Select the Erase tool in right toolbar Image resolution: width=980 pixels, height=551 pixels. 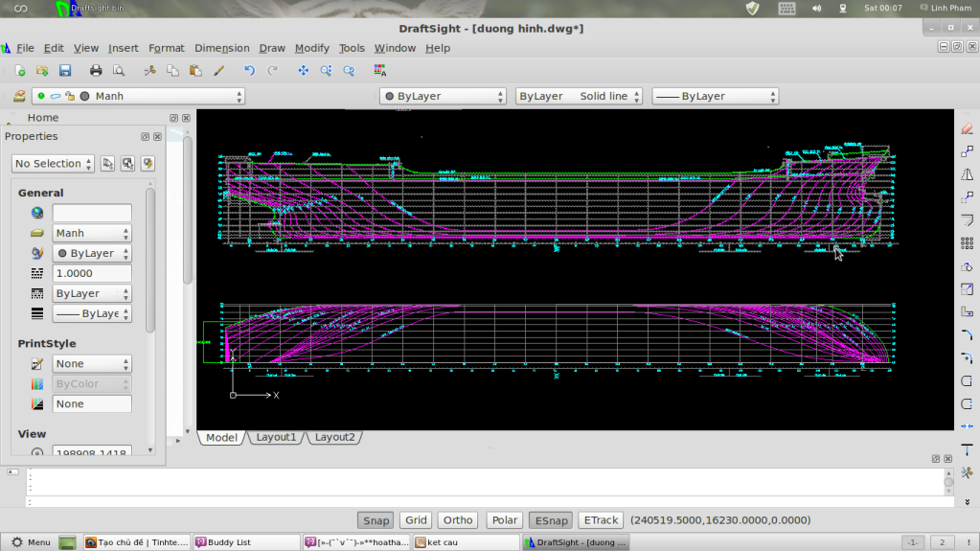point(967,128)
